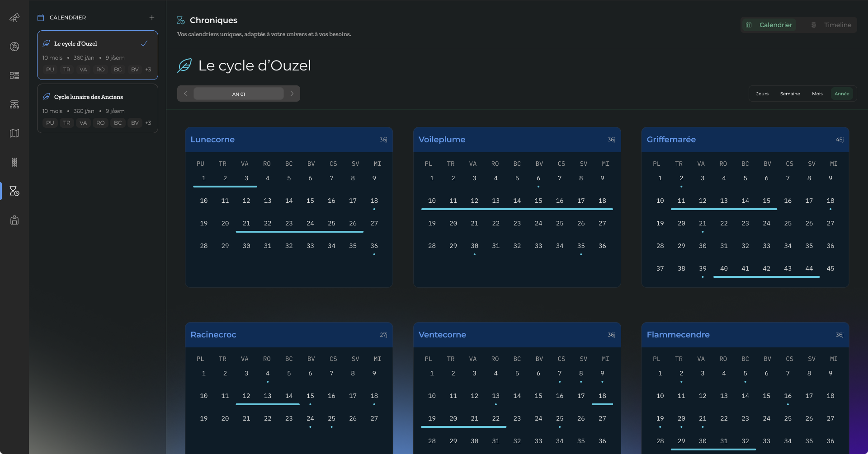This screenshot has height=454, width=868.
Task: Open the list layout sidebar icon
Action: click(x=14, y=75)
